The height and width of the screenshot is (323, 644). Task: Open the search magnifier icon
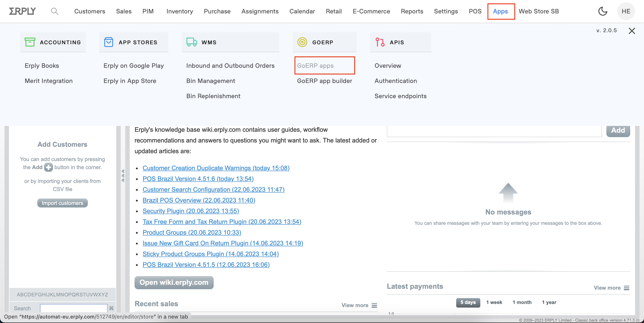pos(55,11)
